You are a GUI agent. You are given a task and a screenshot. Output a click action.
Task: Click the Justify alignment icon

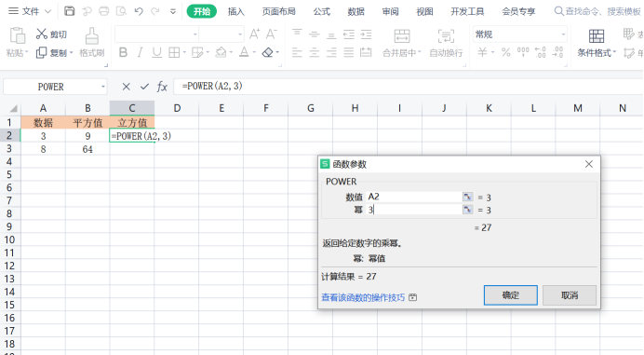(x=349, y=52)
